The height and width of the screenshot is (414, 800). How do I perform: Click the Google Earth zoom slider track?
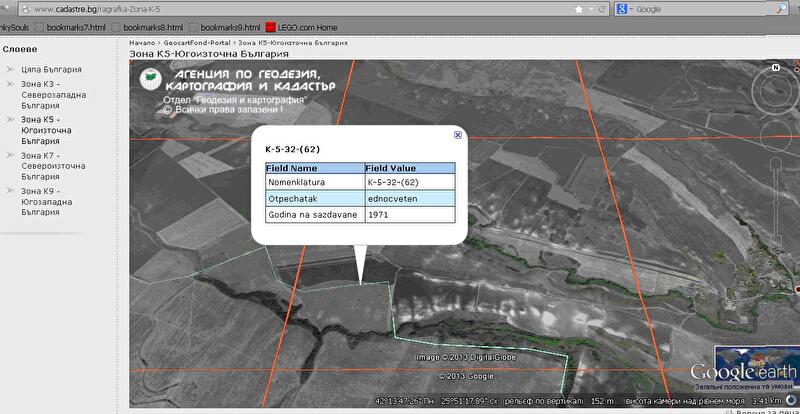(776, 203)
